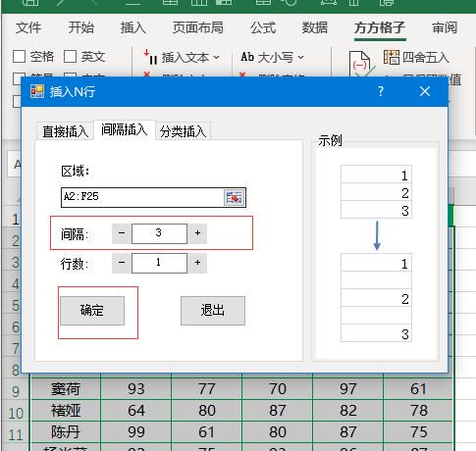476x451 pixels.
Task: Click the 插入N行 dialog title icon
Action: (37, 91)
